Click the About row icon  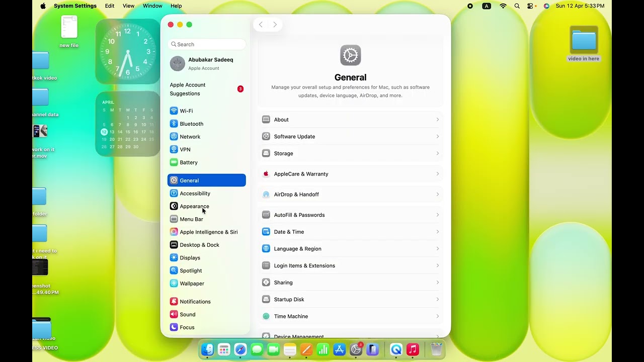pyautogui.click(x=266, y=120)
